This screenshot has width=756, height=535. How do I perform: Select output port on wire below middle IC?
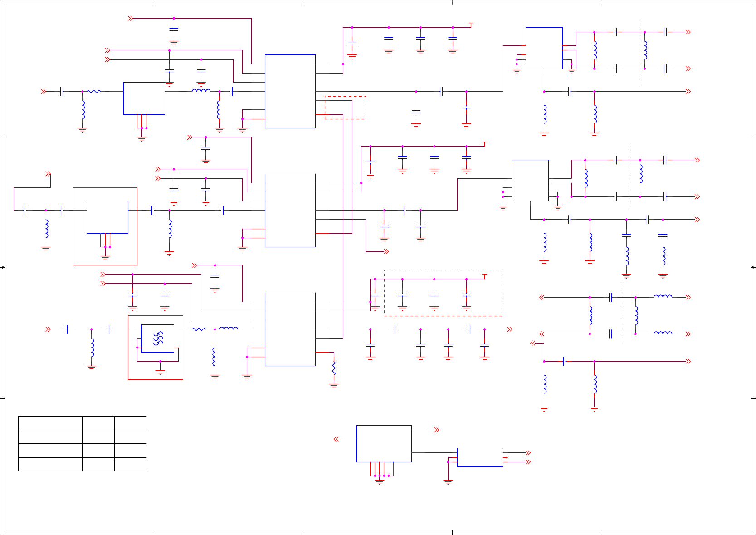coord(386,251)
